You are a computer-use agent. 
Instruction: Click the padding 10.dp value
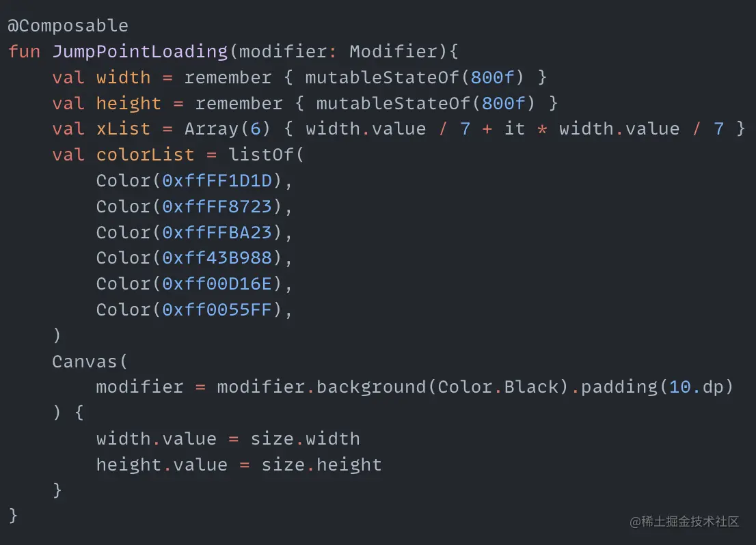click(x=697, y=387)
